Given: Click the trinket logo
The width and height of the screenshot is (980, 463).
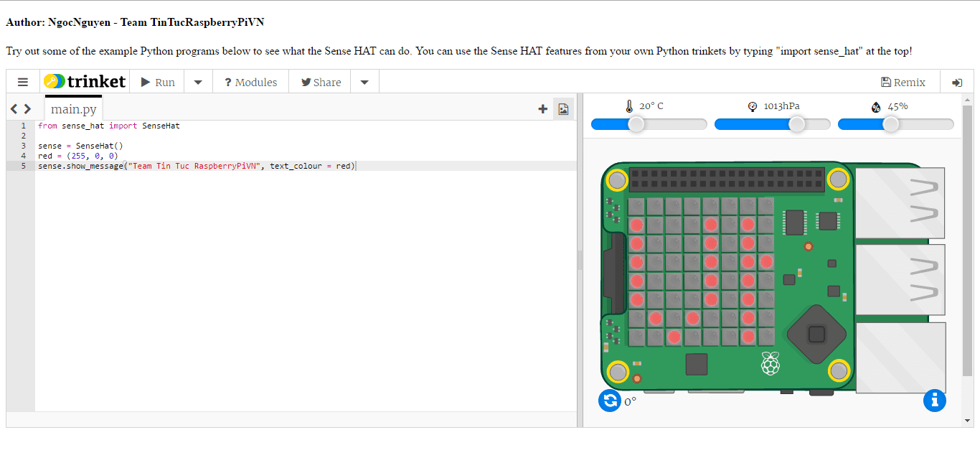Looking at the screenshot, I should click(x=85, y=82).
